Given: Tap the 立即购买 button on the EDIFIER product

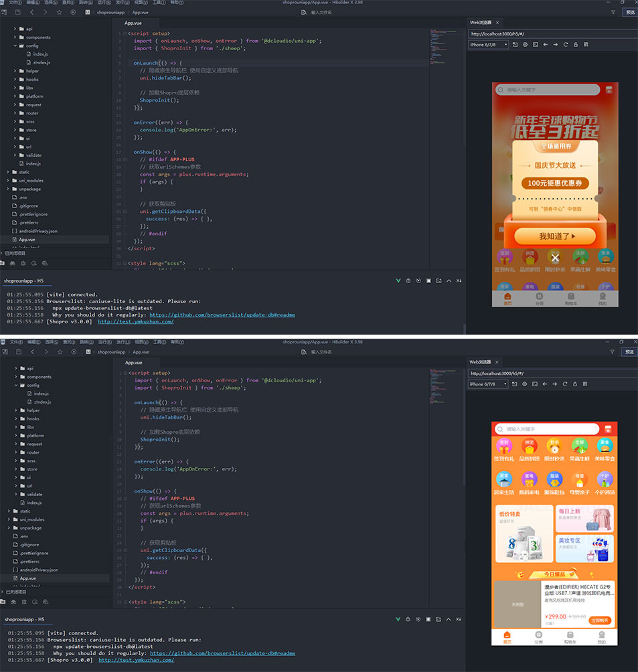Looking at the screenshot, I should pyautogui.click(x=601, y=620).
